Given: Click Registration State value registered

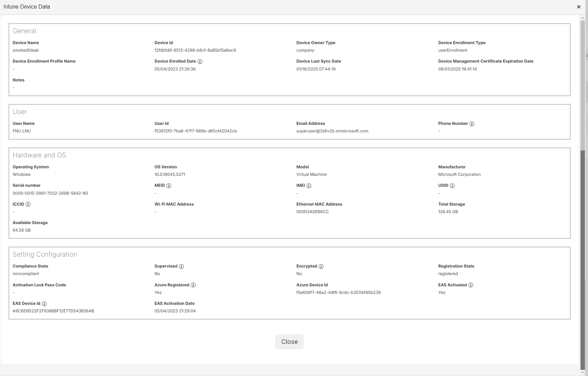Looking at the screenshot, I should [x=448, y=274].
